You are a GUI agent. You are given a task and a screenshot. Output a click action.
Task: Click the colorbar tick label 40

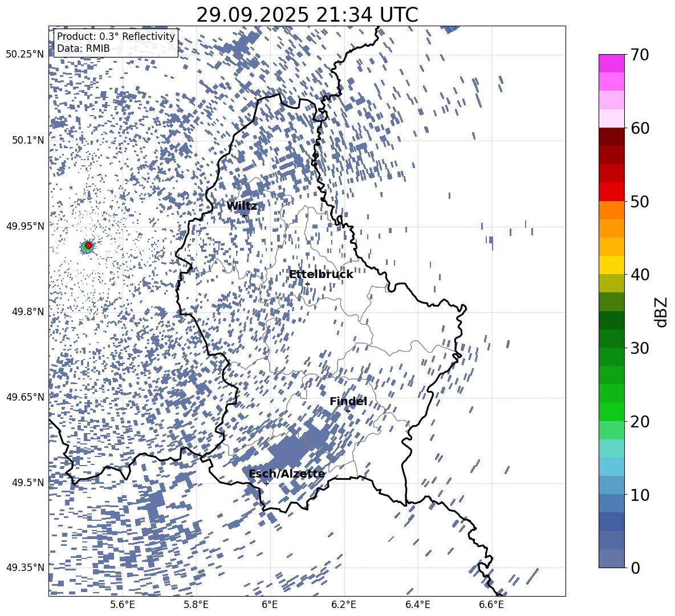coord(640,275)
